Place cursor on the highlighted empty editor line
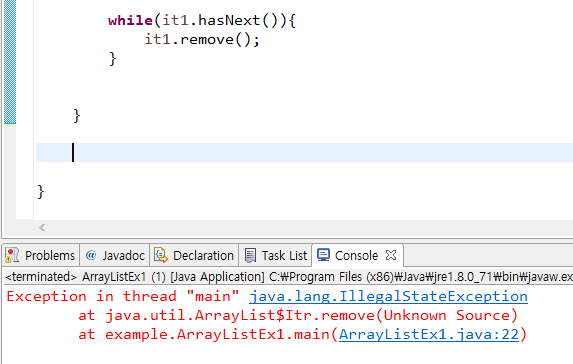 click(x=304, y=152)
